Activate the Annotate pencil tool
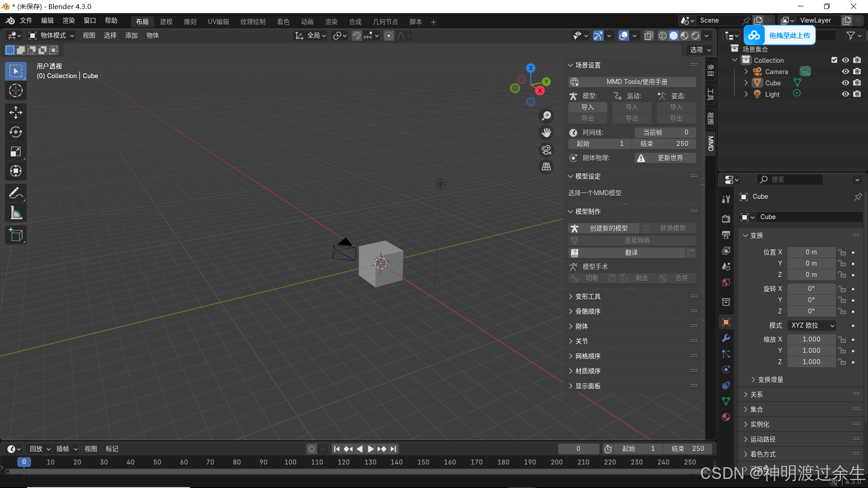 tap(16, 193)
